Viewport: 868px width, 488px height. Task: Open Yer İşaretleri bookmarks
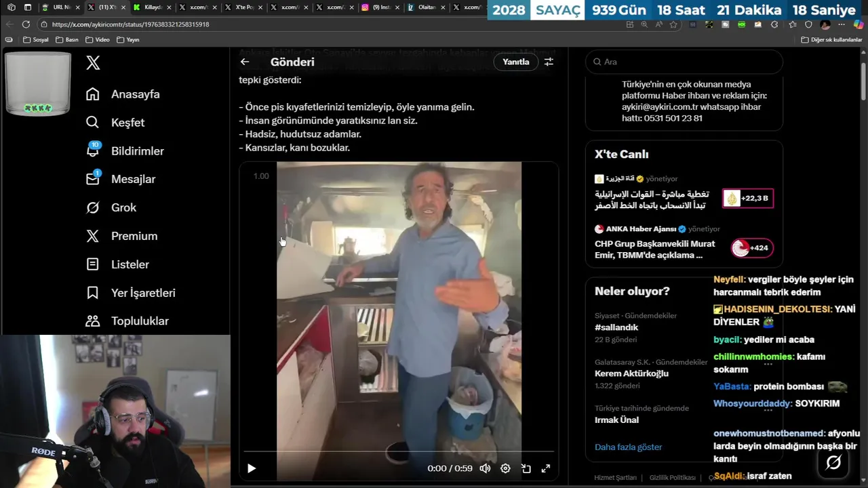(142, 293)
